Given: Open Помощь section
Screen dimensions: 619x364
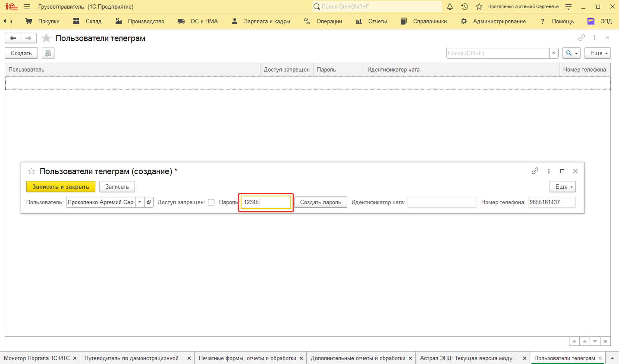Looking at the screenshot, I should click(557, 21).
